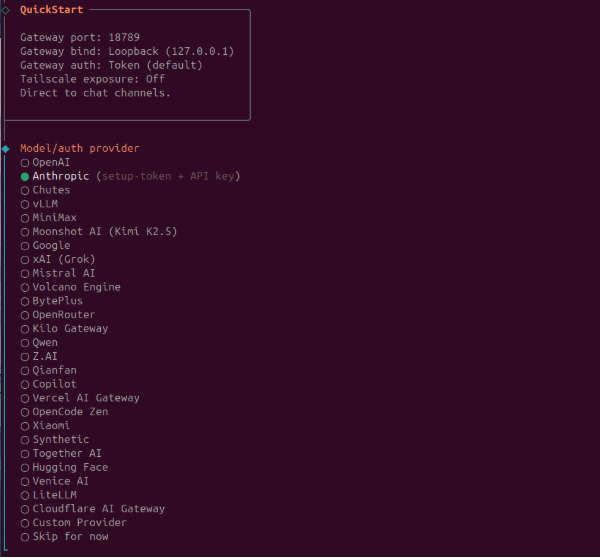Select Chutes as the provider
The width and height of the screenshot is (600, 560).
[51, 190]
